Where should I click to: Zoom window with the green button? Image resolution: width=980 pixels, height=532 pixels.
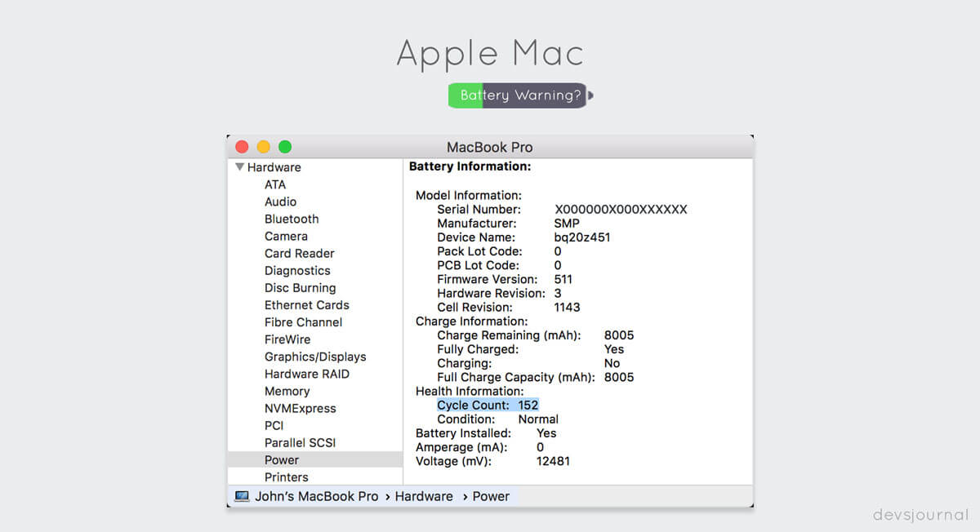[x=285, y=147]
